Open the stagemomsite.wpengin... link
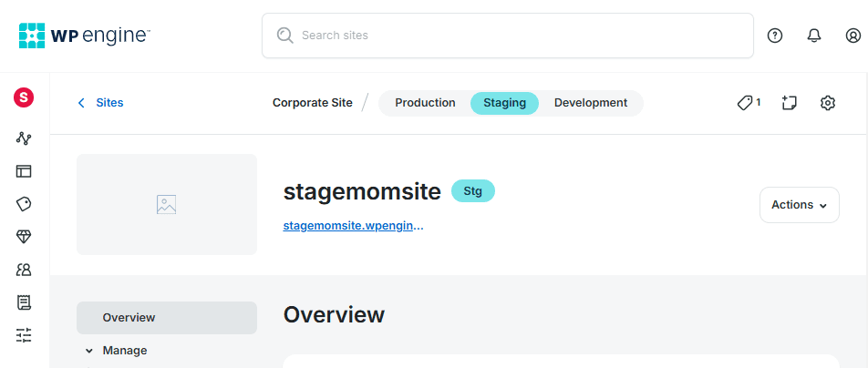 (x=353, y=226)
